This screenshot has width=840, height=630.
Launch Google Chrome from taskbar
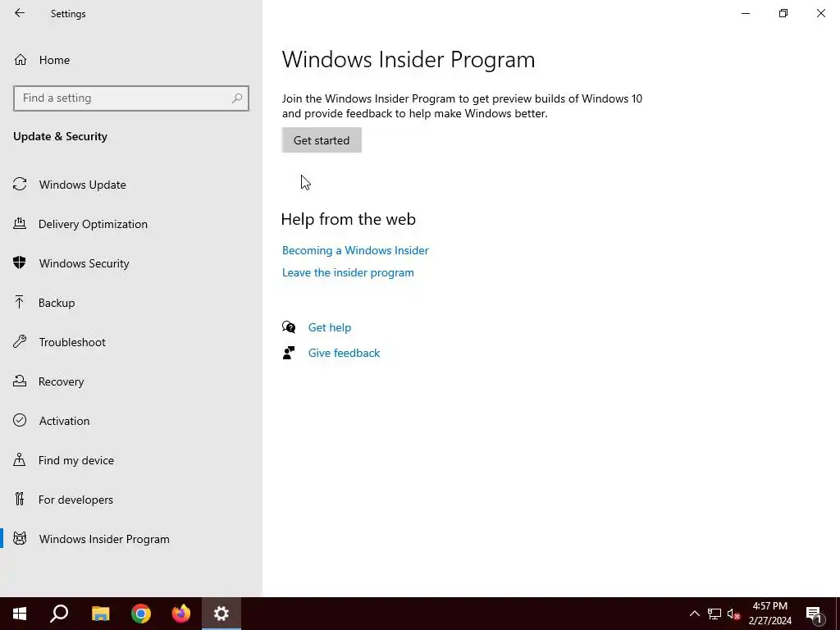(141, 614)
